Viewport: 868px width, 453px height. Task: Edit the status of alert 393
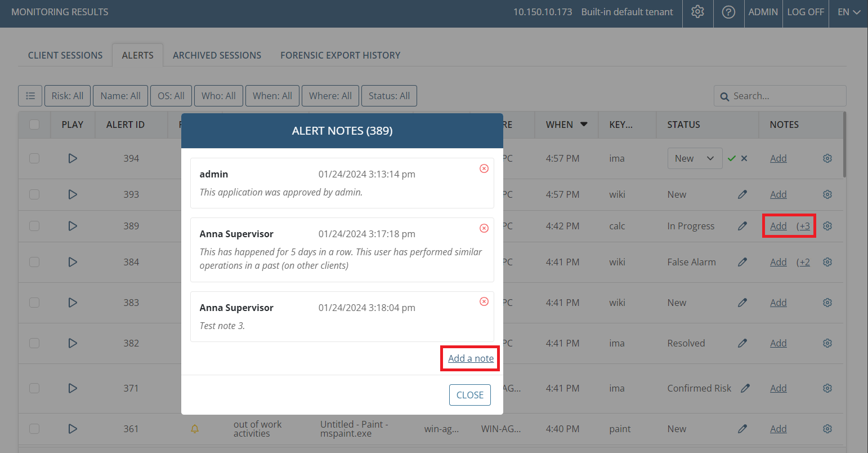[x=742, y=194]
